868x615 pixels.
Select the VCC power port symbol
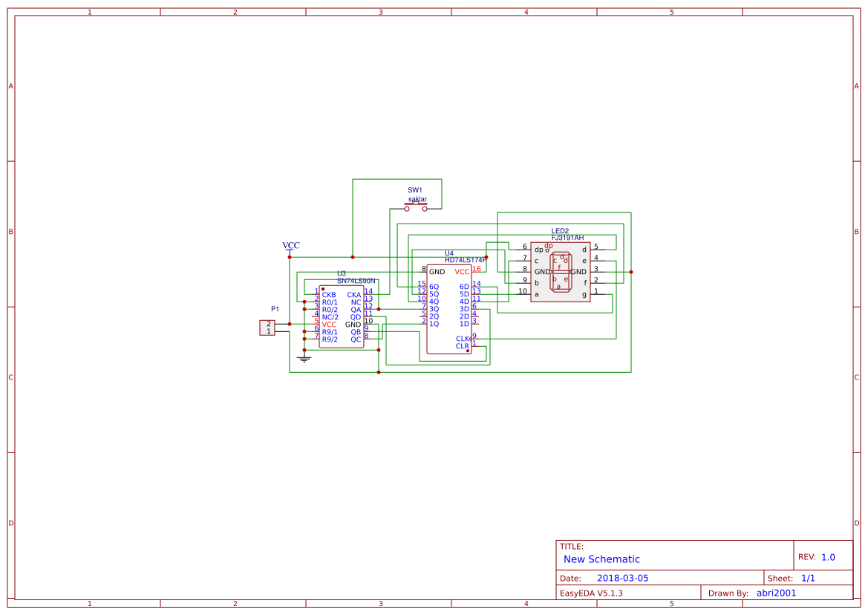click(290, 253)
